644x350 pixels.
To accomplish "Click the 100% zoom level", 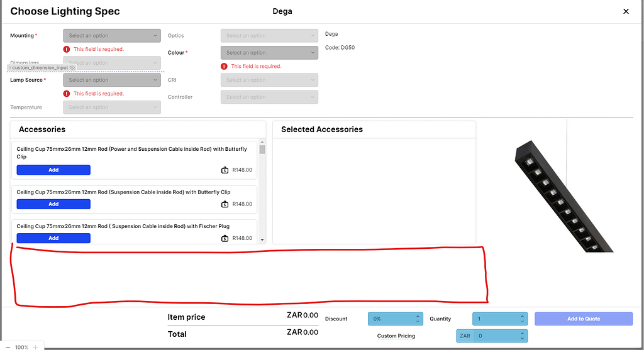I will click(22, 347).
